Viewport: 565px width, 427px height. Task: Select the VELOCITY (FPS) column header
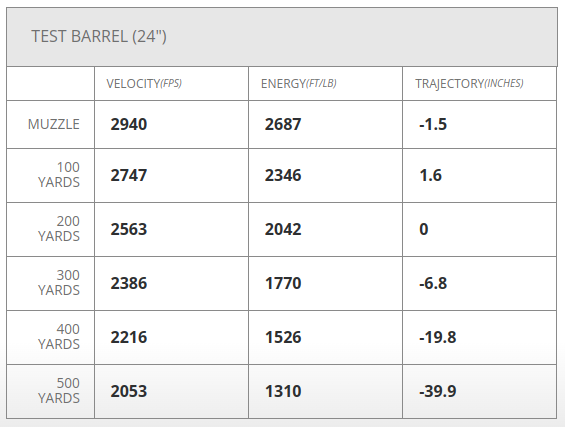pos(144,84)
